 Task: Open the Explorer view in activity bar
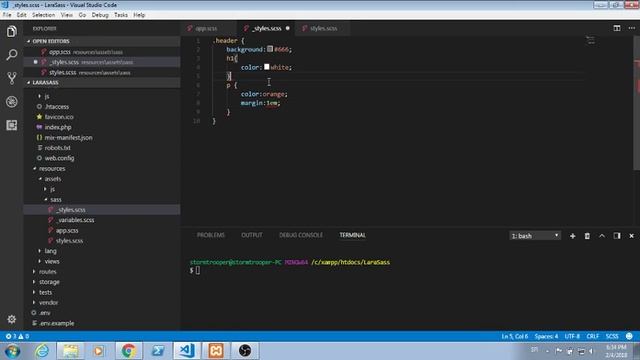pos(11,31)
